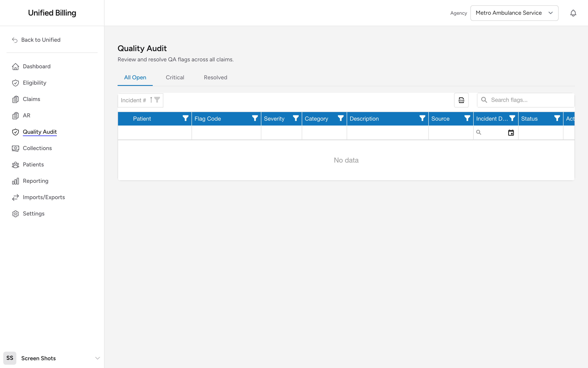Image resolution: width=588 pixels, height=368 pixels.
Task: Click the Dashboard home icon
Action: pos(16,66)
